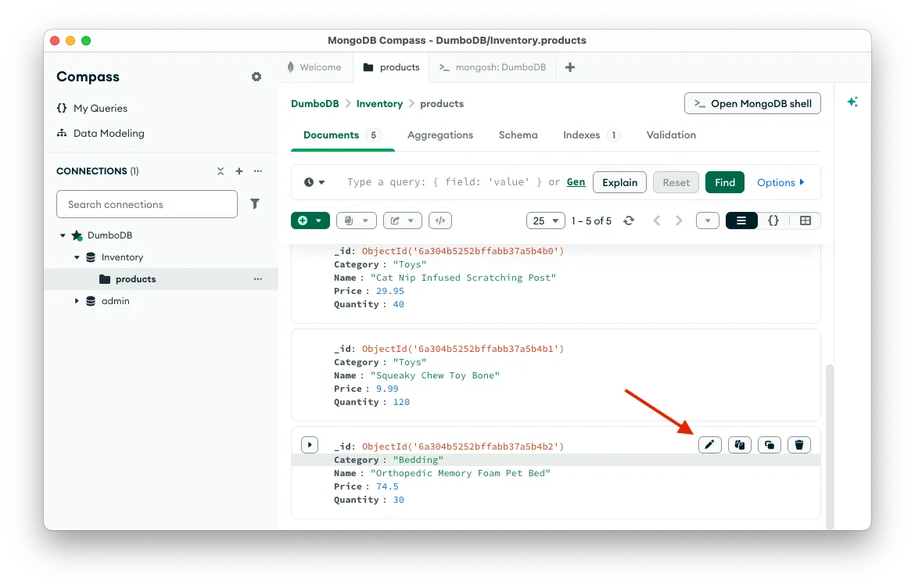Collapse the Inventory database
Viewport: 915px width, 588px height.
[77, 257]
